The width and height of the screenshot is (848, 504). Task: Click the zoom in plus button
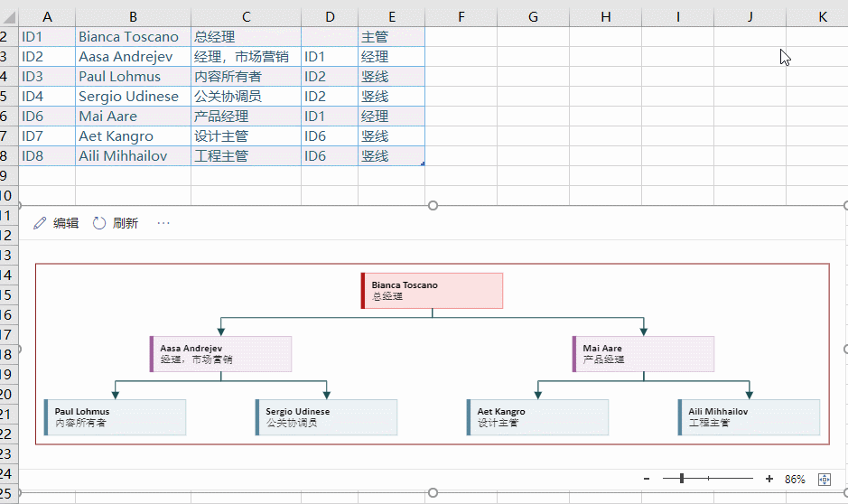click(x=769, y=479)
